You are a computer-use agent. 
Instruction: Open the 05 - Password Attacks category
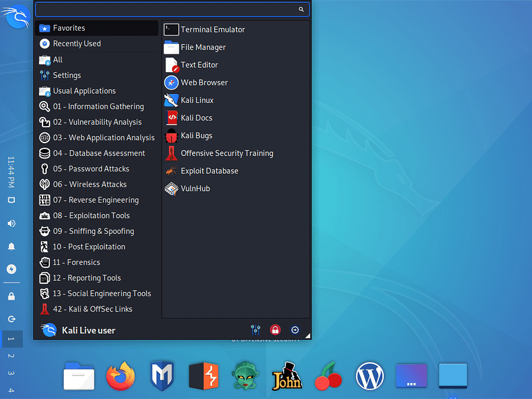pos(93,168)
